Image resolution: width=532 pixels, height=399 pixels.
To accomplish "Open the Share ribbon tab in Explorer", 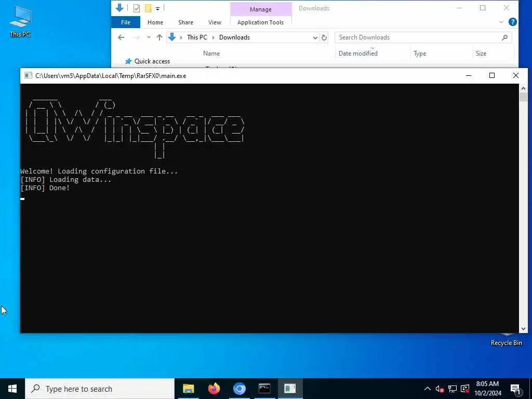I will pos(185,22).
